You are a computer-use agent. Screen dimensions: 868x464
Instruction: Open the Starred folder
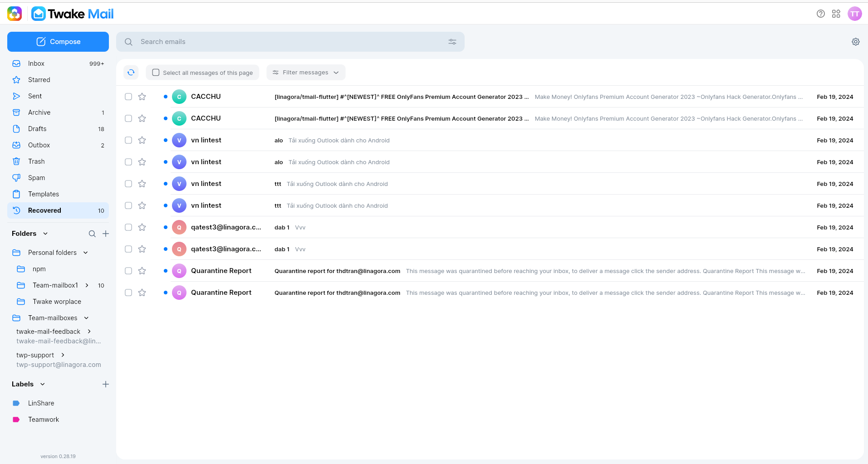[x=58, y=80]
